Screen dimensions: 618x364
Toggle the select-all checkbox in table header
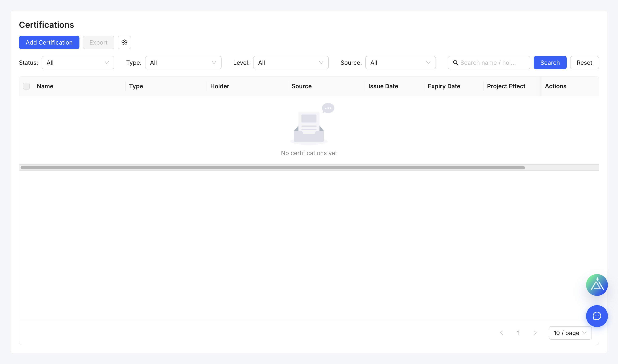pyautogui.click(x=26, y=86)
